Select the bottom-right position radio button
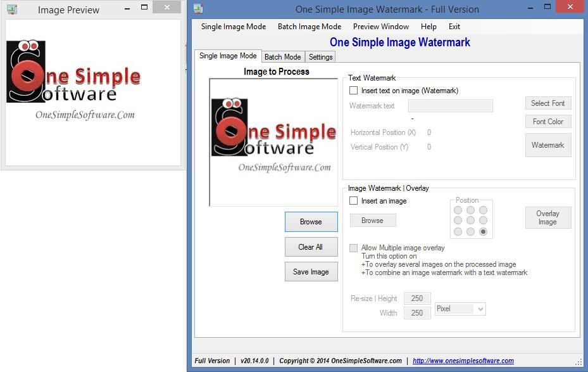This screenshot has width=588, height=372. point(483,232)
